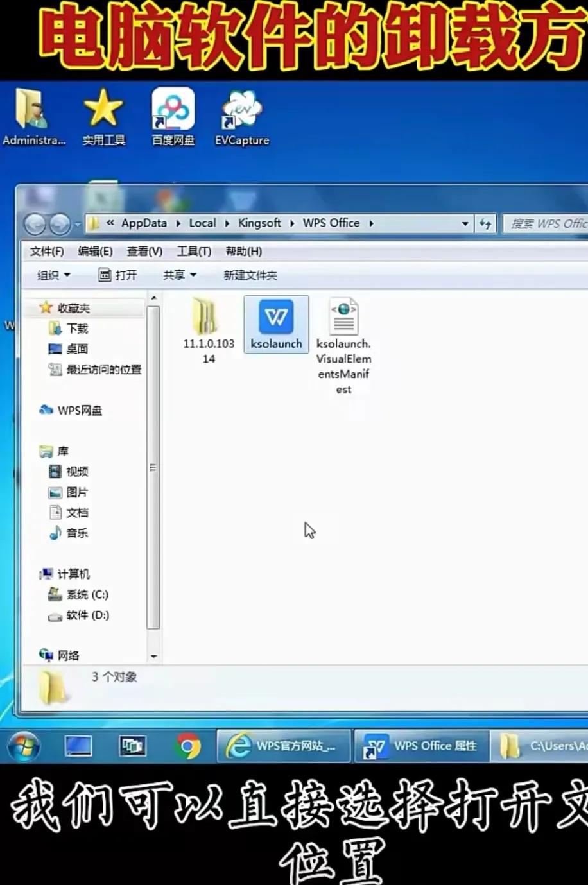Click the address bar refresh button
The image size is (588, 885).
click(485, 224)
